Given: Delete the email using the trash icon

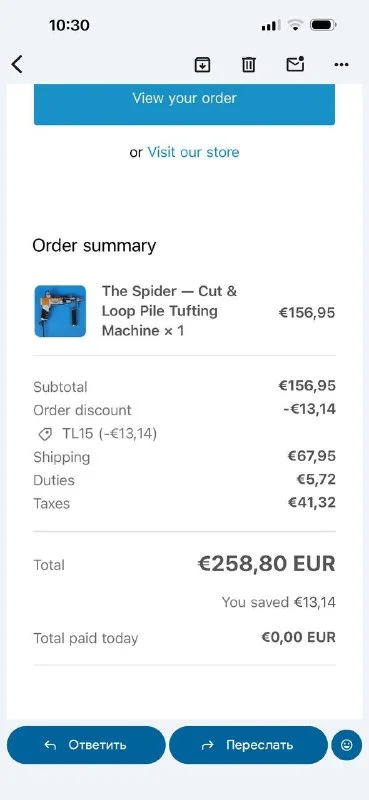Looking at the screenshot, I should 249,65.
